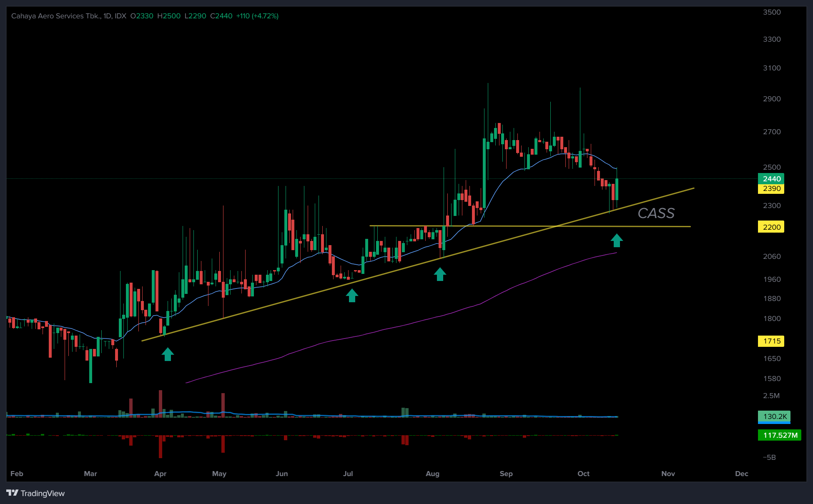This screenshot has height=504, width=813.
Task: Click the Feb label on time axis
Action: pos(17,474)
